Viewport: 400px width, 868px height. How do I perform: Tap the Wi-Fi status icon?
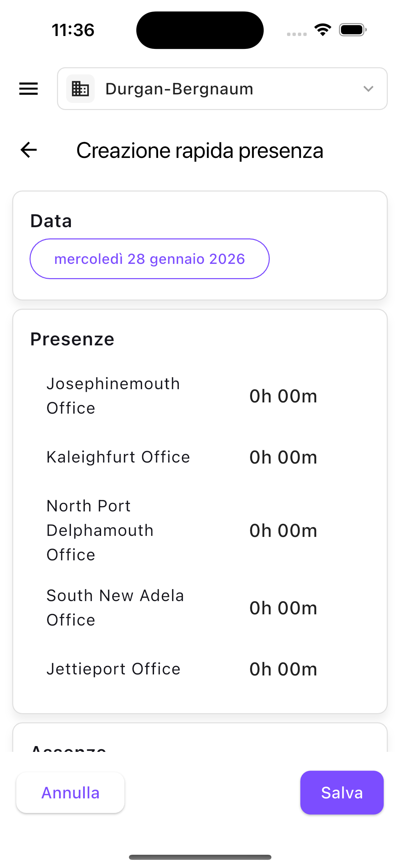(323, 30)
